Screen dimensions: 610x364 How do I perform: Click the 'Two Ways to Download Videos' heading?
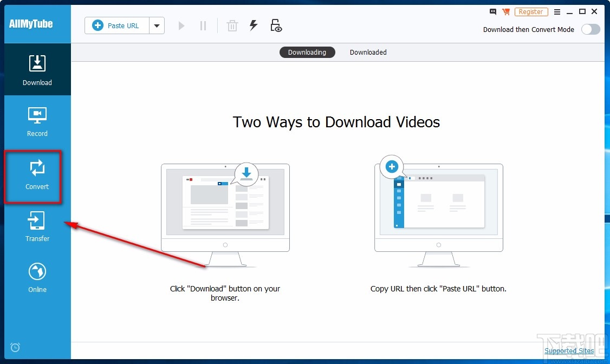coord(336,122)
